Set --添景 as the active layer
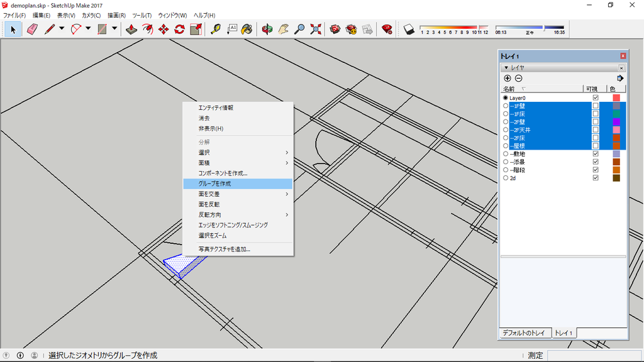Screen dimensions: 644x362 tap(506, 162)
